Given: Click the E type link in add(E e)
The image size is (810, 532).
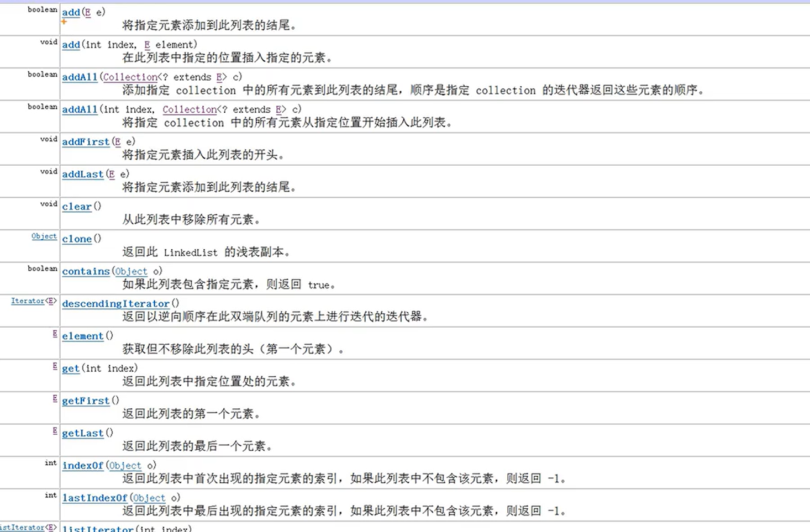Looking at the screenshot, I should (88, 12).
